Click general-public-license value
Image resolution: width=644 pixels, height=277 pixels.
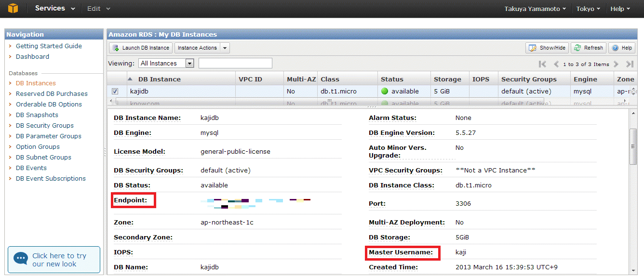tap(235, 152)
